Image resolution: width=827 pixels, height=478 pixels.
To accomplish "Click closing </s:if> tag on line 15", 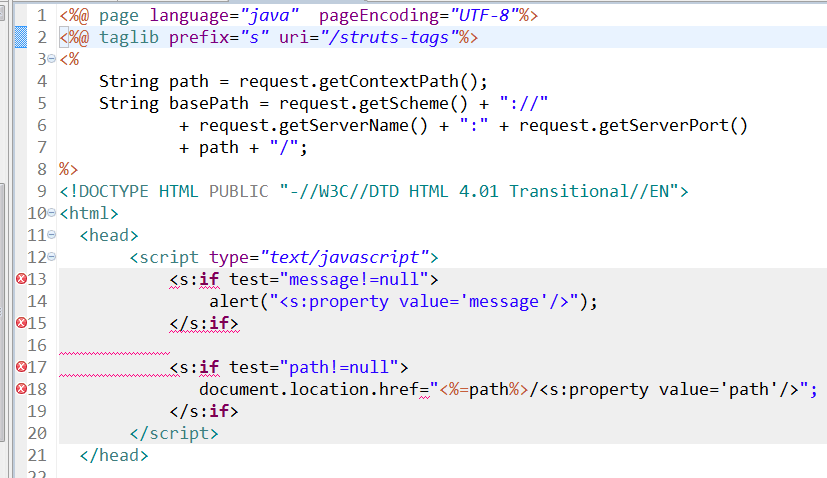I will (x=204, y=323).
